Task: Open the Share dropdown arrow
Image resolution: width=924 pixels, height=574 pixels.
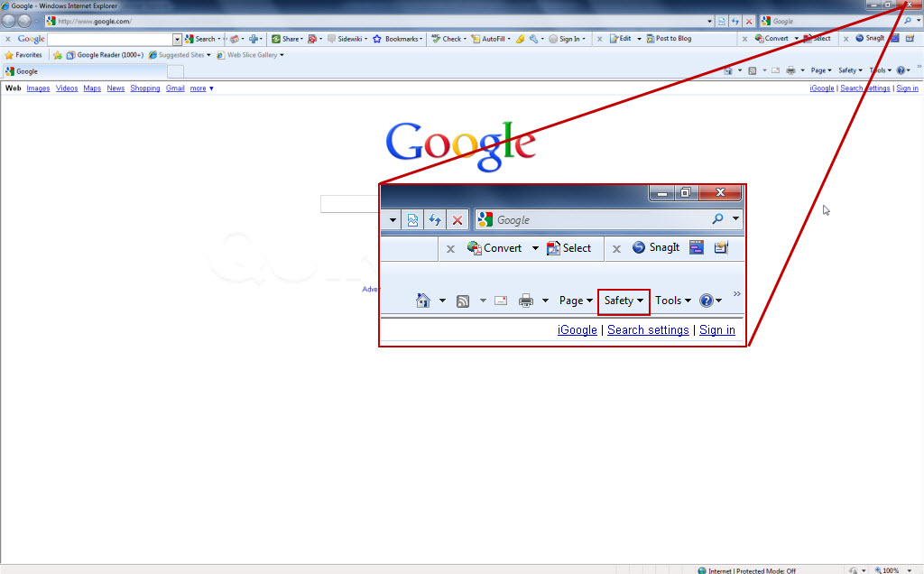Action: point(301,39)
